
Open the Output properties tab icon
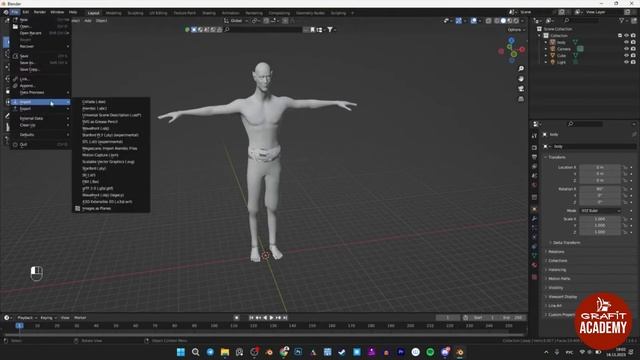[x=534, y=157]
